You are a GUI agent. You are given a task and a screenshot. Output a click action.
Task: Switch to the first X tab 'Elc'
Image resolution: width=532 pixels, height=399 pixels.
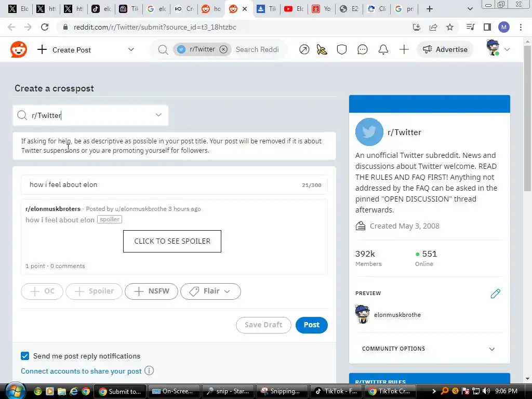[x=18, y=9]
